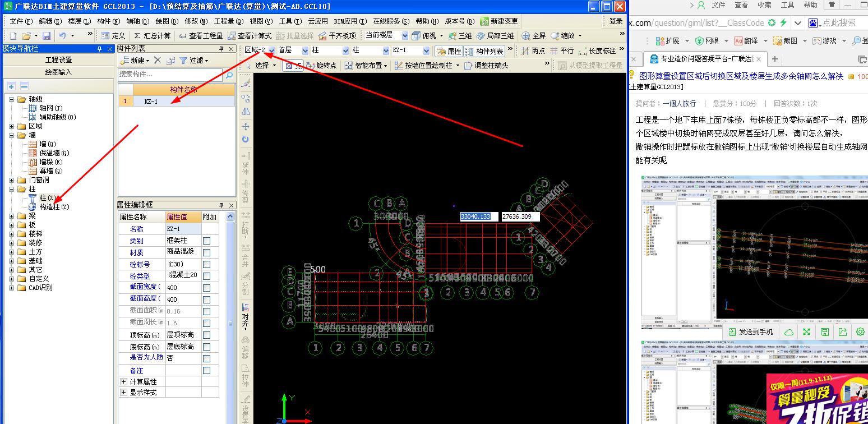Open the 缩放 zoom tool
Image resolution: width=868 pixels, height=424 pixels.
(563, 35)
